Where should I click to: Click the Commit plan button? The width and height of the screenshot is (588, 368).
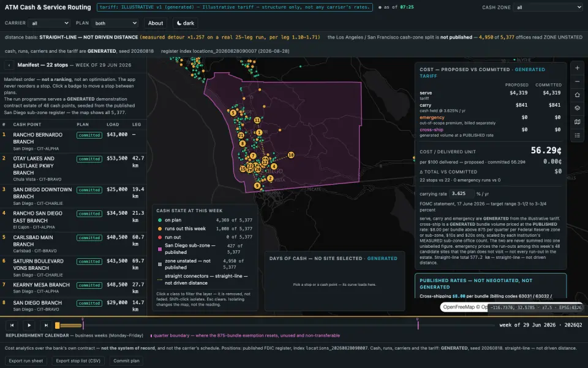pos(126,361)
